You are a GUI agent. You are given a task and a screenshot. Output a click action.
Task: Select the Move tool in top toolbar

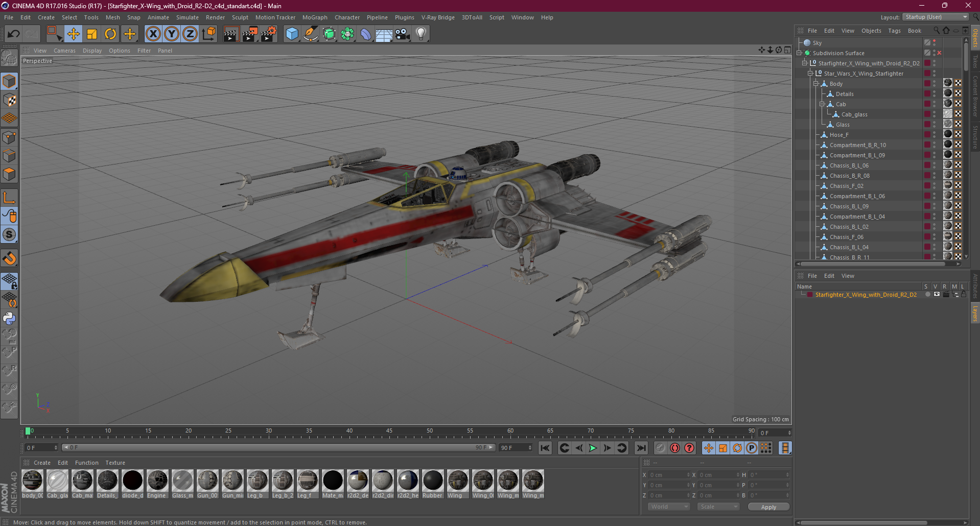click(73, 34)
